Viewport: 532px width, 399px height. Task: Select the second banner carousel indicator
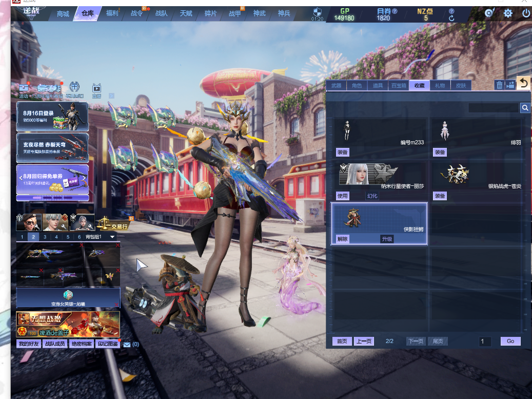click(47, 198)
